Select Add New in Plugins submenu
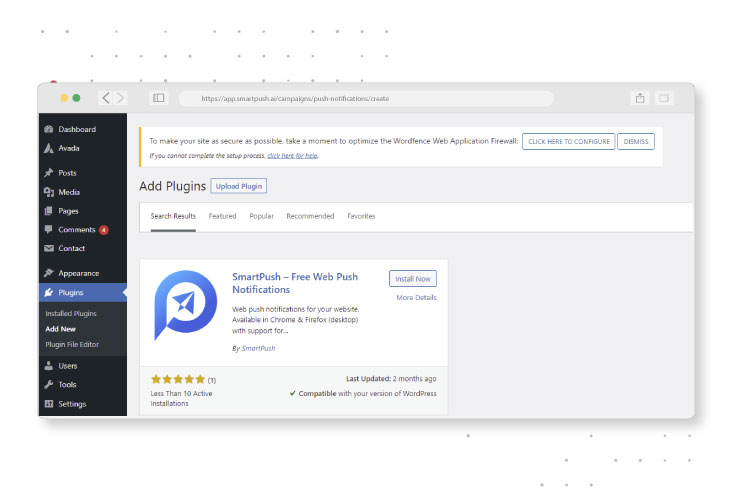731x500 pixels. click(x=60, y=329)
